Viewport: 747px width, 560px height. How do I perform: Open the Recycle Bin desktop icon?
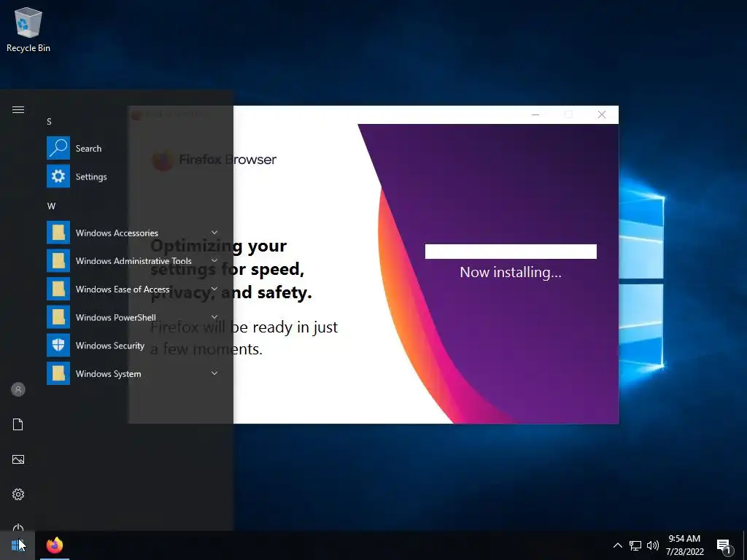point(28,29)
